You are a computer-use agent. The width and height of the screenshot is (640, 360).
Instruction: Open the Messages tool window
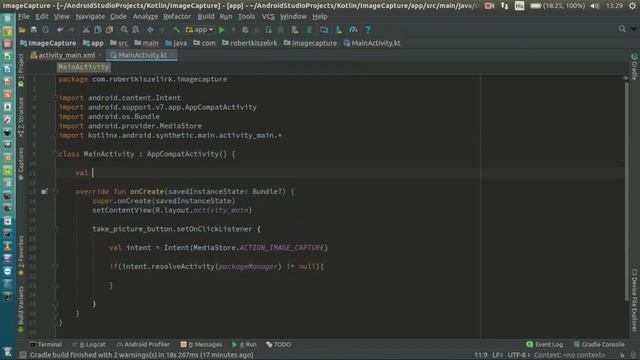(201, 344)
